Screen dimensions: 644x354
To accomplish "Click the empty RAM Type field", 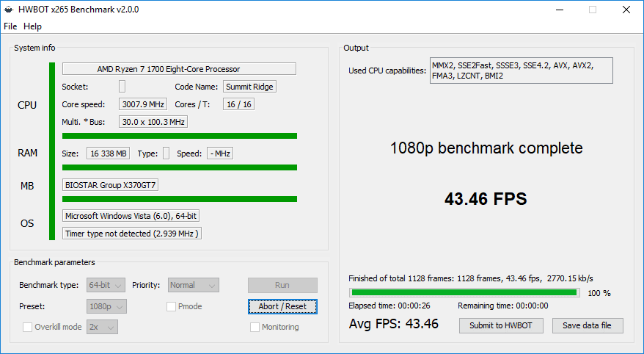I will coord(166,153).
